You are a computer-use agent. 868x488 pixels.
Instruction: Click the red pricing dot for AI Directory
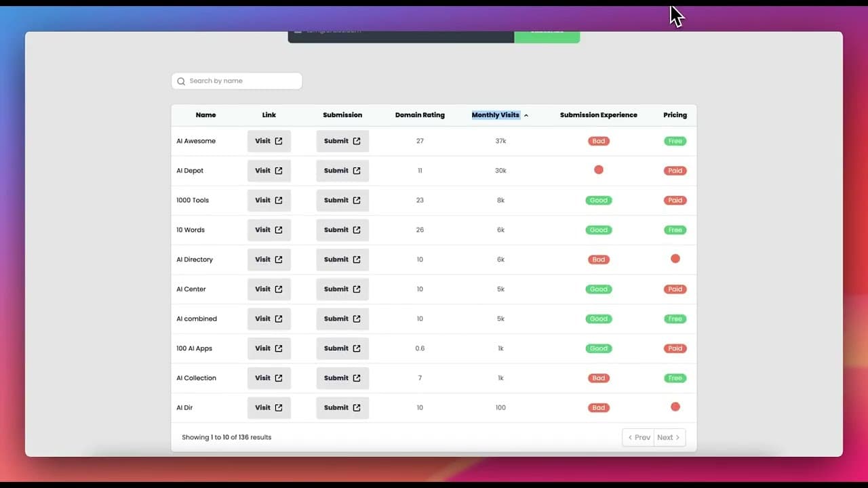(675, 259)
